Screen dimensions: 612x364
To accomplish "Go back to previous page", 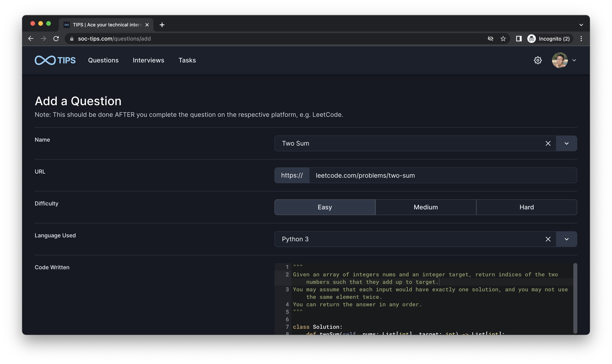I will pyautogui.click(x=31, y=39).
